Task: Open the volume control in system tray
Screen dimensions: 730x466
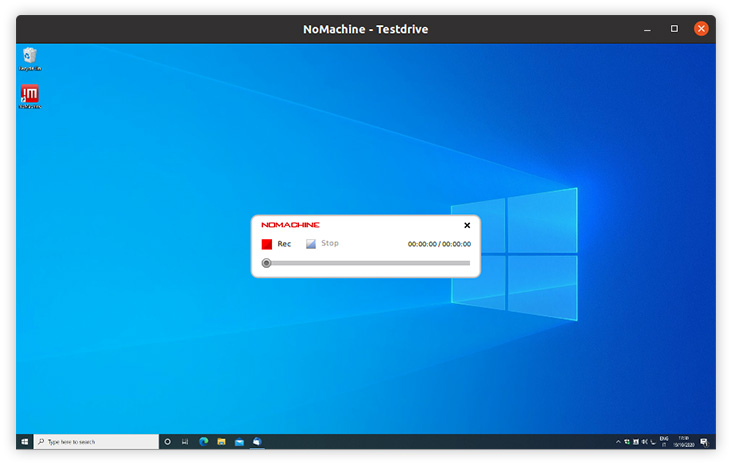Action: click(645, 442)
